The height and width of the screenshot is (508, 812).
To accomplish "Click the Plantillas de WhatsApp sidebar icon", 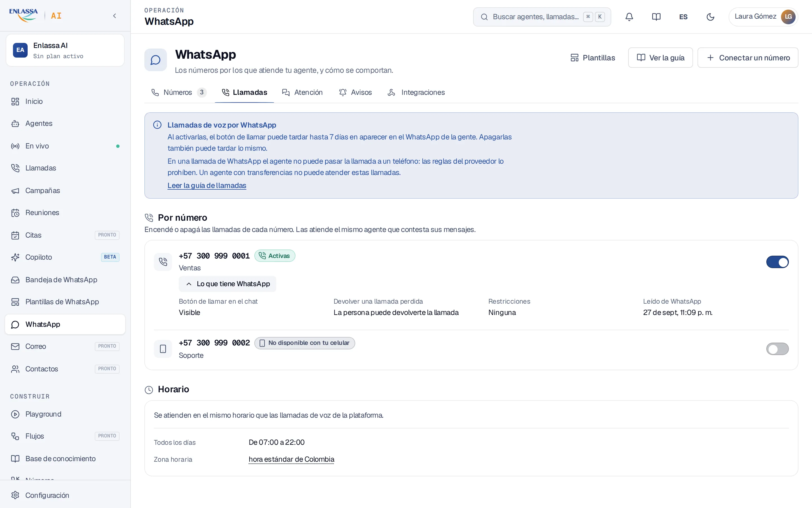I will (x=15, y=302).
